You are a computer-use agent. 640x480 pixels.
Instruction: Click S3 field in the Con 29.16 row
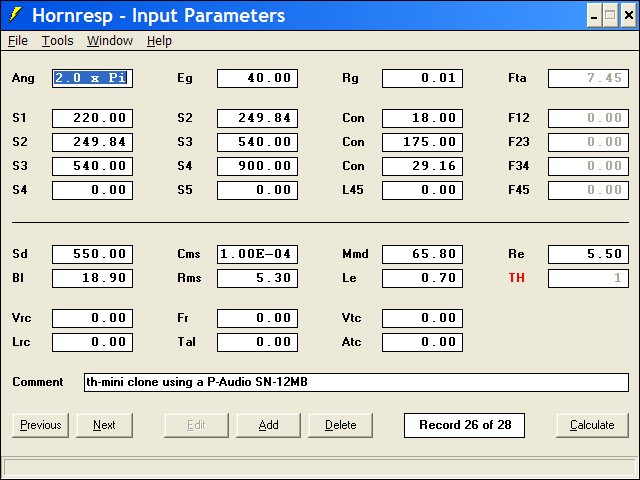click(x=92, y=166)
